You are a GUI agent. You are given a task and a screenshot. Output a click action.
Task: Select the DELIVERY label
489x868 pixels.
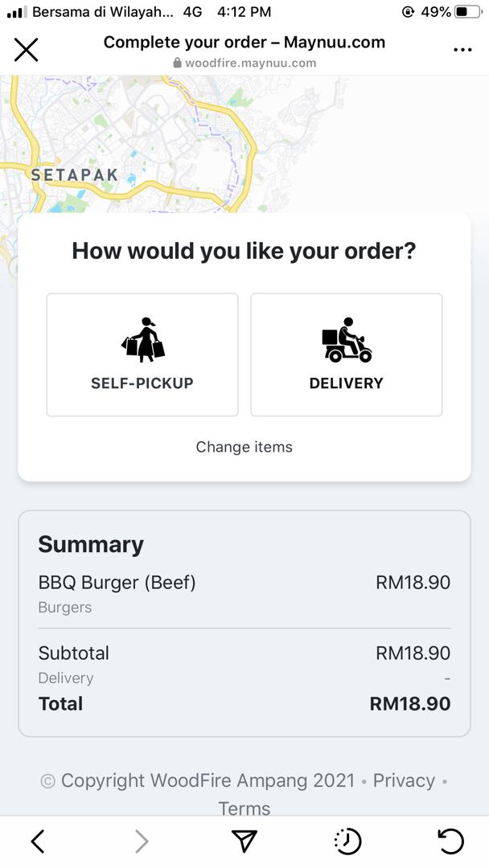click(x=347, y=383)
